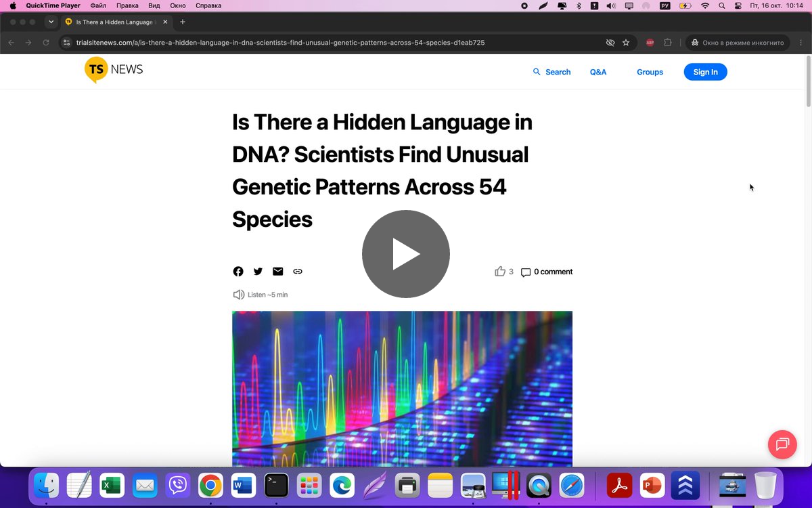Open the Правка menu
The width and height of the screenshot is (812, 508).
127,5
